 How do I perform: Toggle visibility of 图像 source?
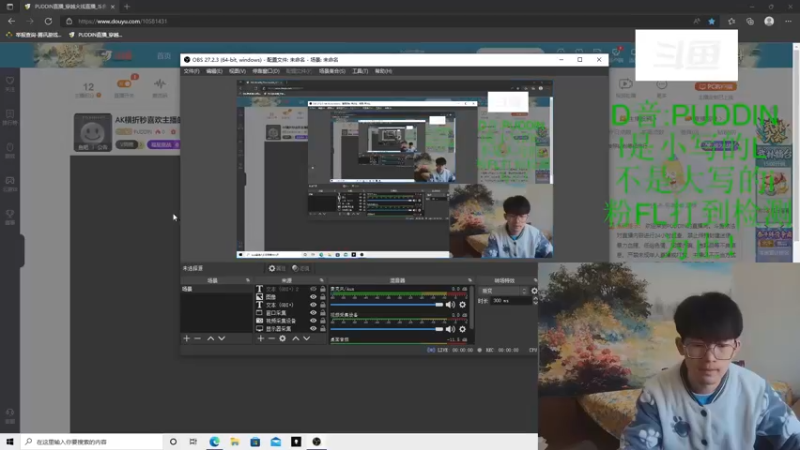click(x=313, y=297)
